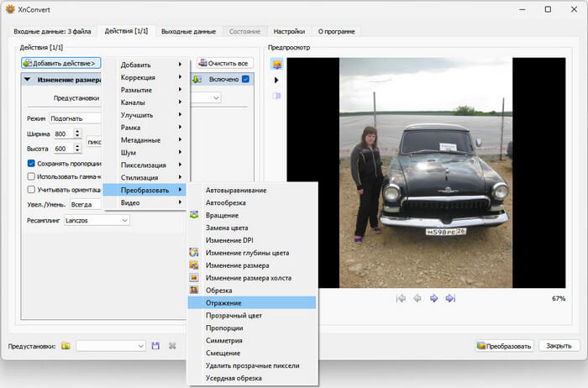
Task: Click the black arrow icon beside preview
Action: (276, 80)
